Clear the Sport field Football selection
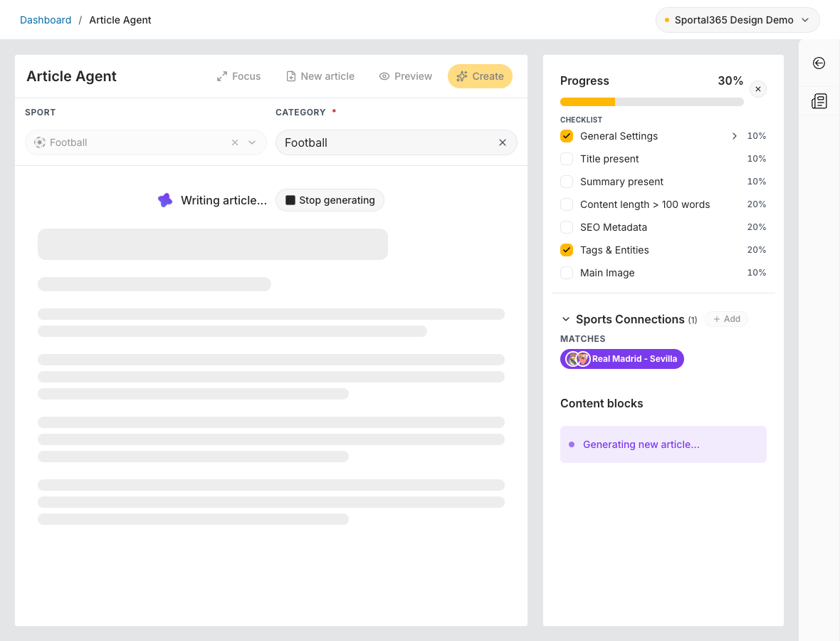This screenshot has width=840, height=641. 235,142
